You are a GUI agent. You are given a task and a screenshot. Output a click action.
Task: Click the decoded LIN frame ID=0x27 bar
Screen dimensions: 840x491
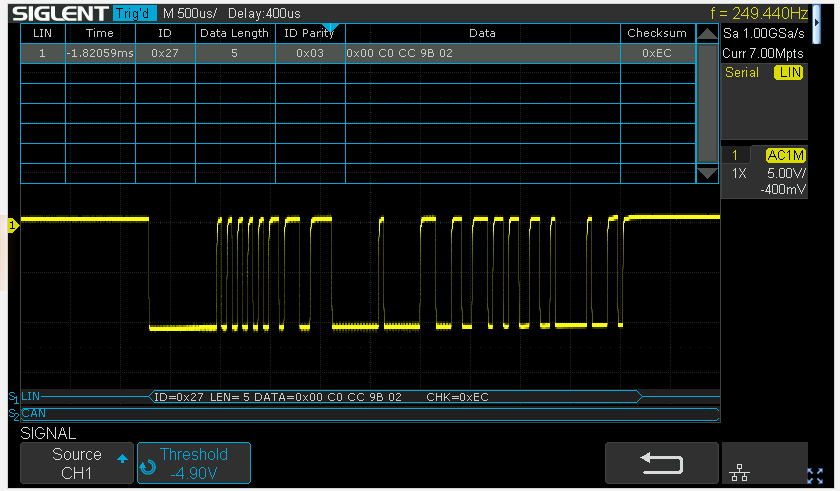point(395,397)
